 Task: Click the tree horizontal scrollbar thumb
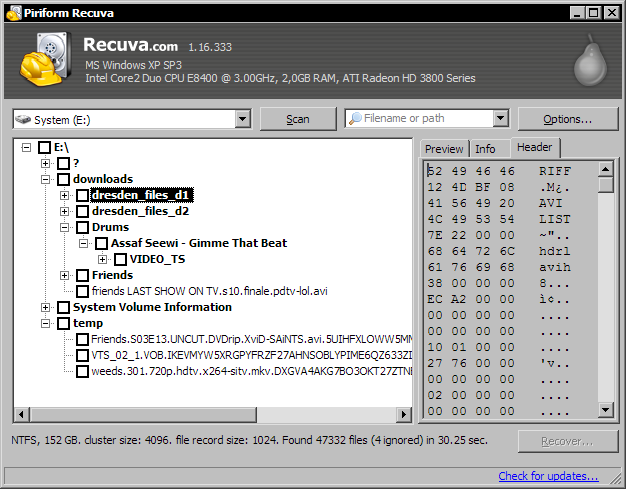143,415
